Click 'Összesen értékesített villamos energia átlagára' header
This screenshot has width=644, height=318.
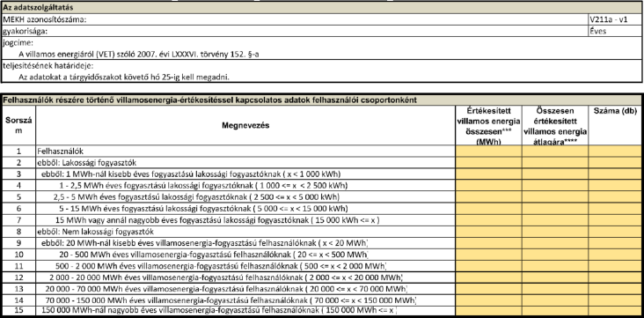(x=555, y=125)
